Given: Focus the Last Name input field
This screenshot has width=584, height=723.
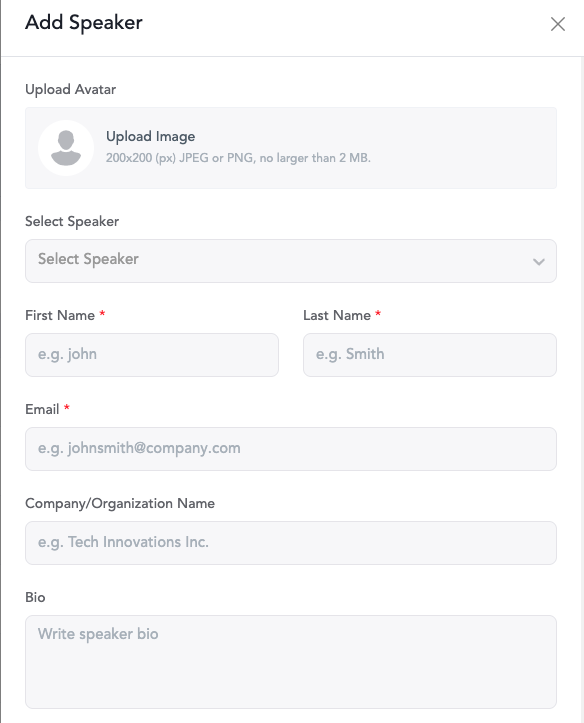Looking at the screenshot, I should click(430, 355).
